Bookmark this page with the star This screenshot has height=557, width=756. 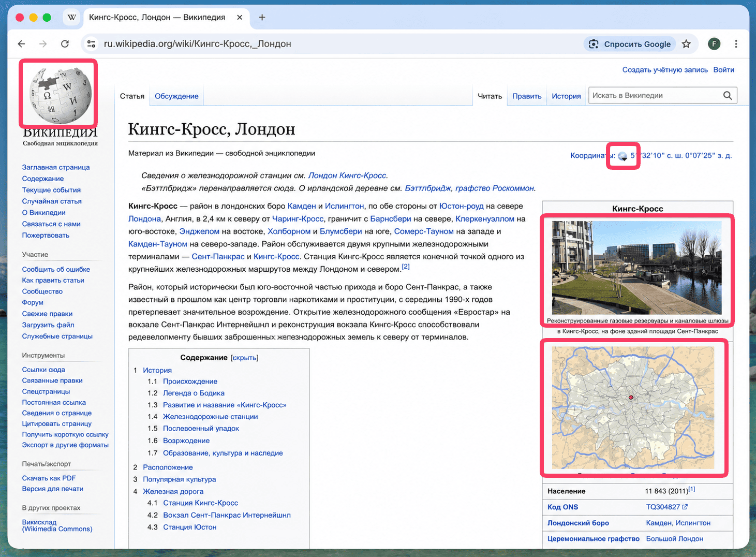(x=686, y=44)
